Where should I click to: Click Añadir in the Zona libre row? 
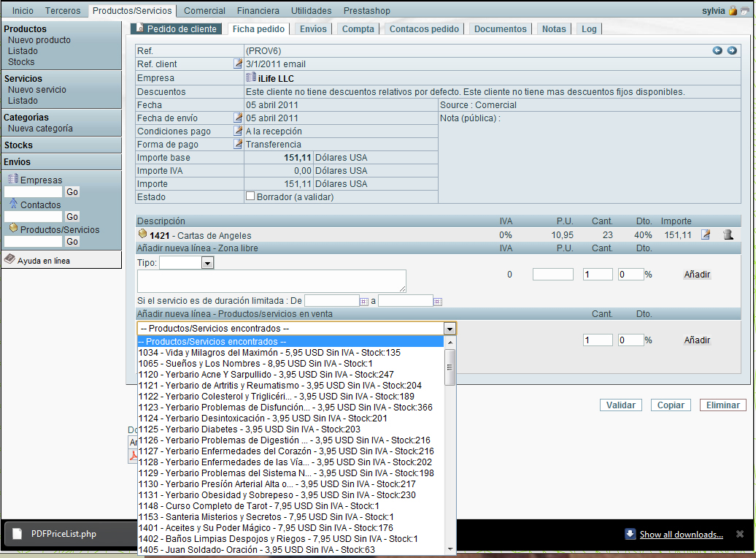pos(697,274)
